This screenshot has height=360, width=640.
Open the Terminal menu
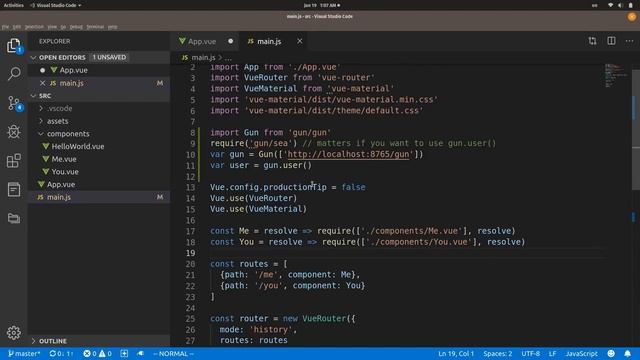coord(95,27)
